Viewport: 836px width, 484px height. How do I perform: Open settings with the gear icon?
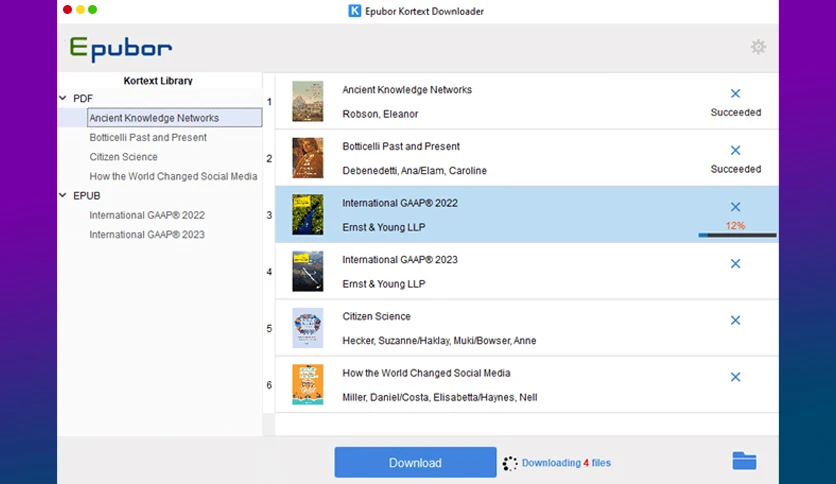pyautogui.click(x=758, y=47)
